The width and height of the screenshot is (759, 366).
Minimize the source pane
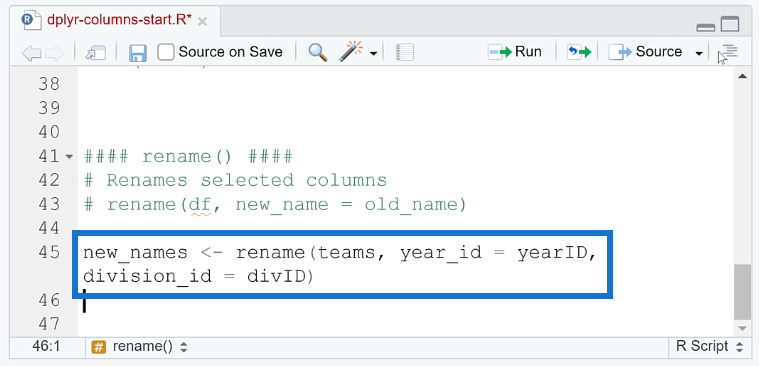coord(706,28)
